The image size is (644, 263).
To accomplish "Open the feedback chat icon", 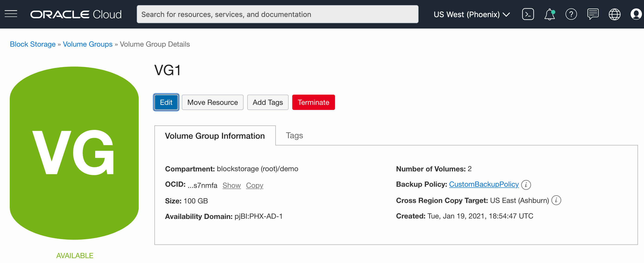I will (x=593, y=14).
